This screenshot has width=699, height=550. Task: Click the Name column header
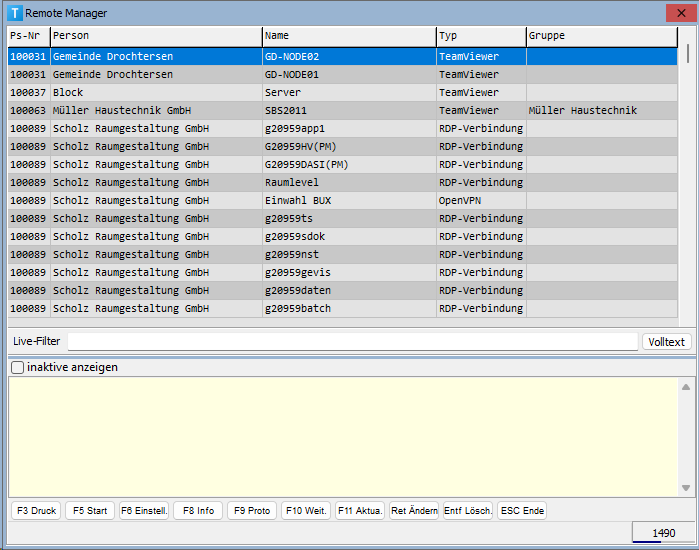pyautogui.click(x=350, y=36)
